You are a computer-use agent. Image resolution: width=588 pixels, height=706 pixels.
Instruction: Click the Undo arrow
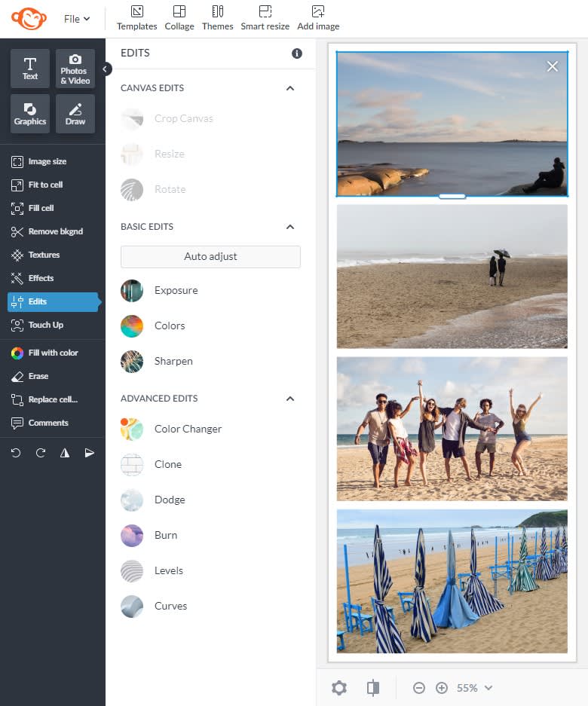click(x=16, y=453)
